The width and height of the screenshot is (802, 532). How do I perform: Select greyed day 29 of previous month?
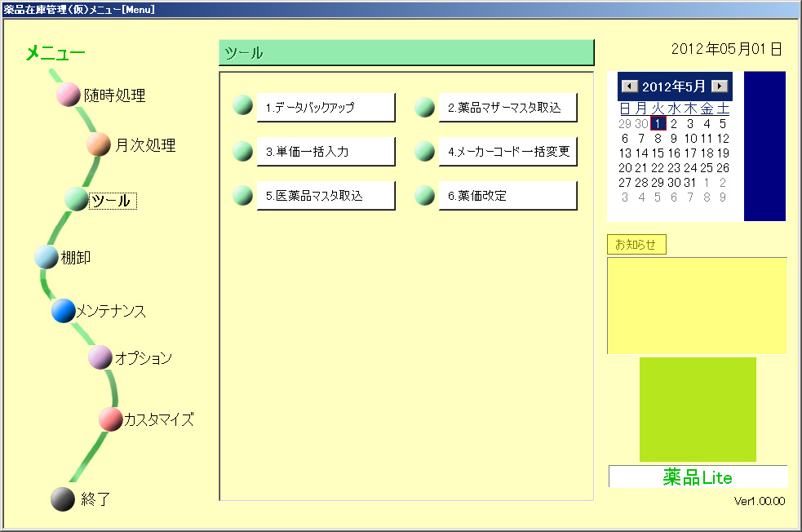coord(624,124)
